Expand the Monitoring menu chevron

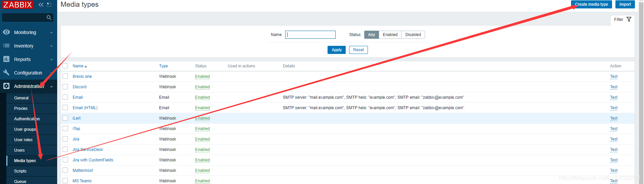51,33
